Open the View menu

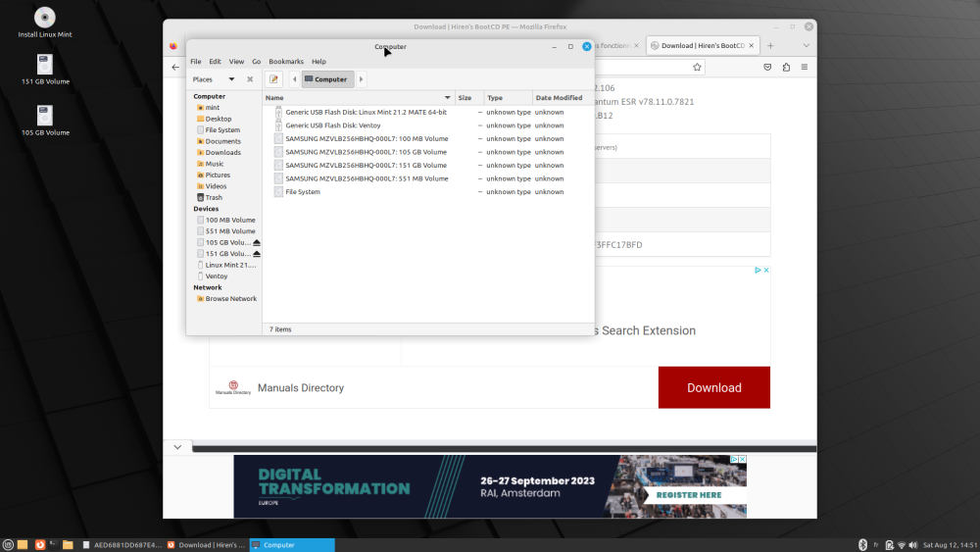coord(236,61)
